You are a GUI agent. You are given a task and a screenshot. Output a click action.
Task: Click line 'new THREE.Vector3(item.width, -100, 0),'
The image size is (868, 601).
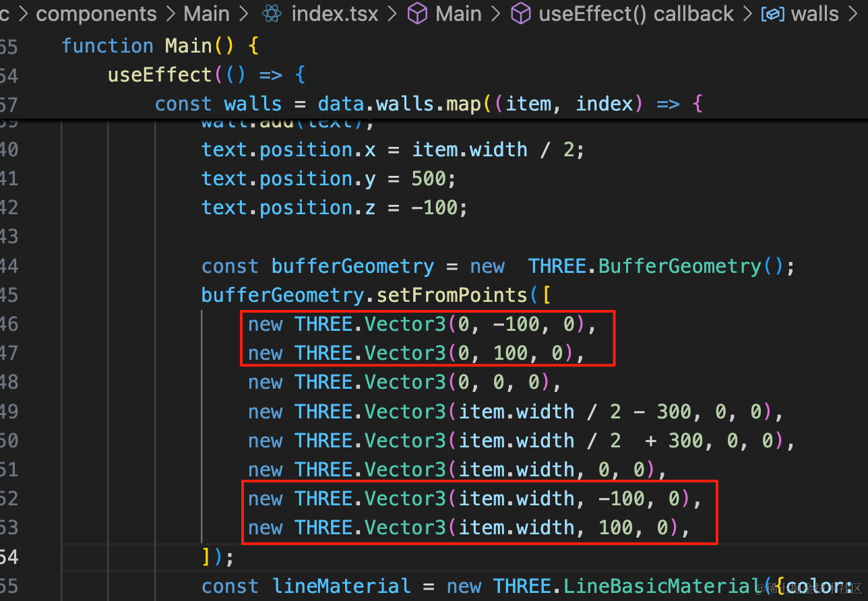pyautogui.click(x=475, y=498)
